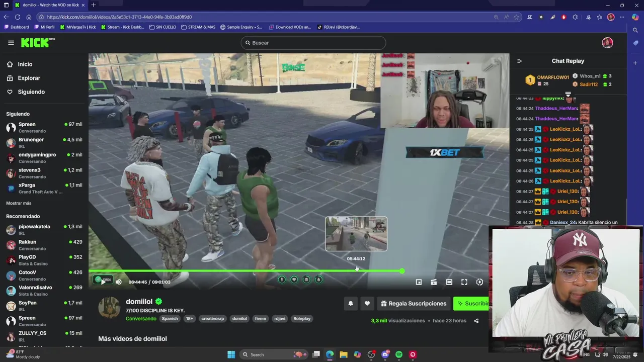Screen dimensions: 644x362
Task: Open xParga channel in sidebar
Action: [x=44, y=188]
